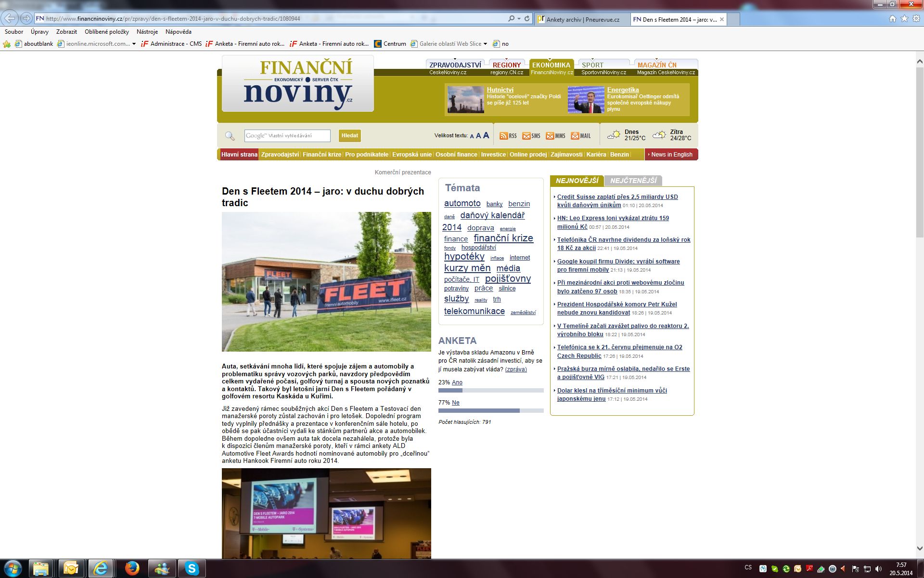924x578 pixels.
Task: Click the site search magnifier icon
Action: tap(230, 136)
